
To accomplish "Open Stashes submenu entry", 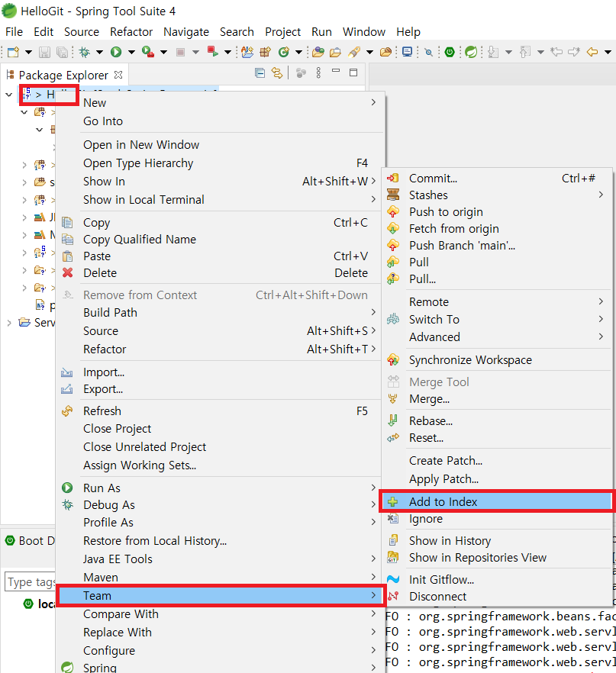I will tap(497, 195).
